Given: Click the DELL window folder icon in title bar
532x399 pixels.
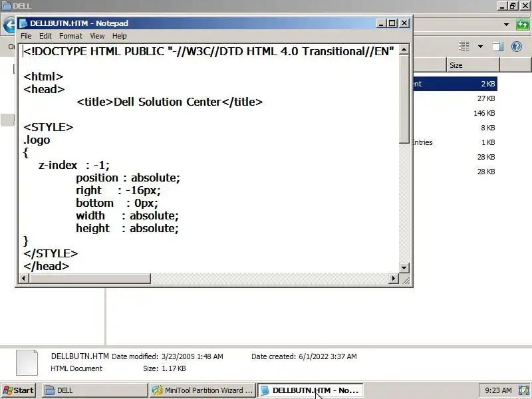Looking at the screenshot, I should [7, 6].
